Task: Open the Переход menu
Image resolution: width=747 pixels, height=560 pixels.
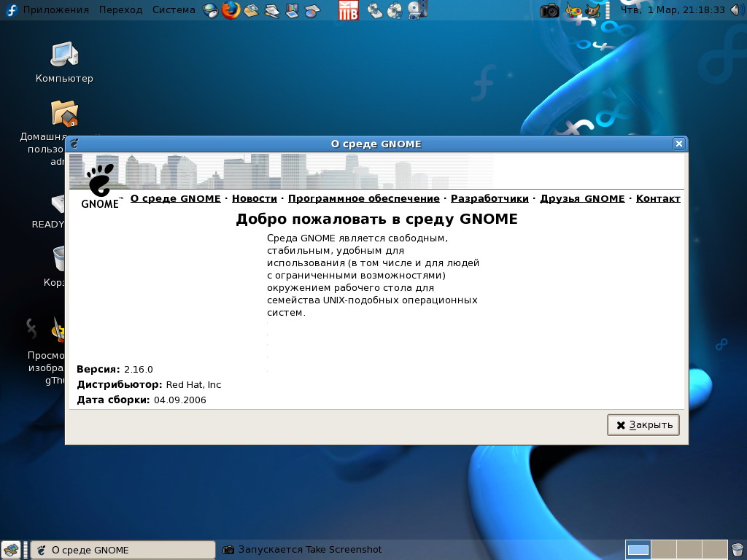Action: point(120,10)
